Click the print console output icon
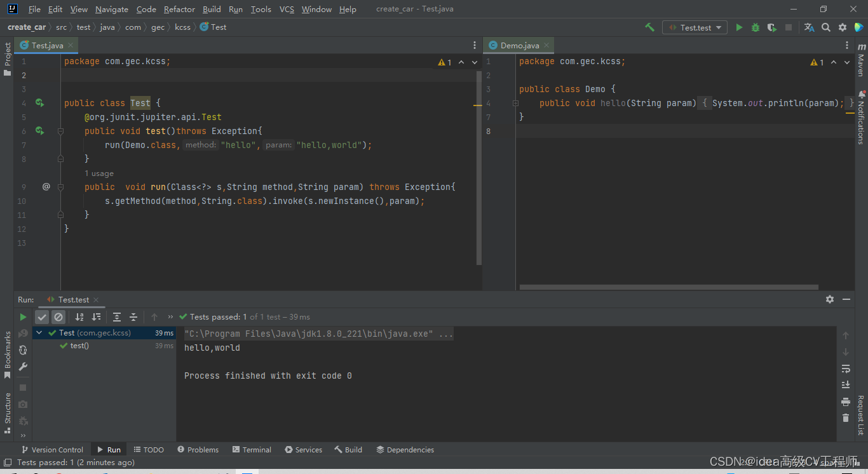Screen dimensions: 868x474 click(x=846, y=402)
